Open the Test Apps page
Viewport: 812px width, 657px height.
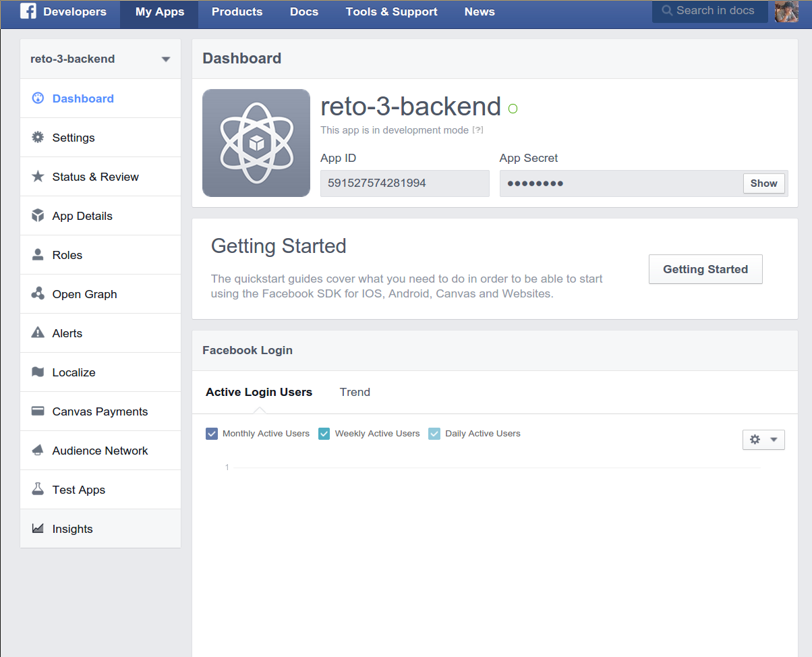pos(100,490)
